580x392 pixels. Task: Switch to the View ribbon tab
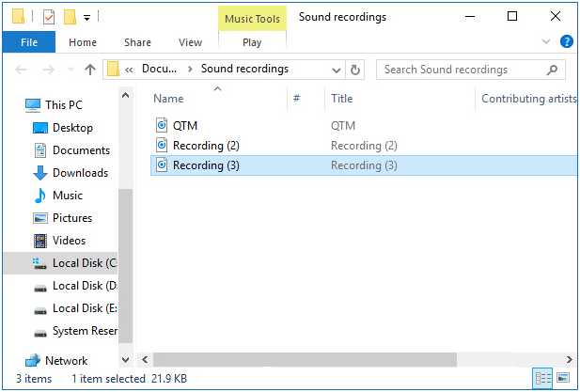point(190,42)
